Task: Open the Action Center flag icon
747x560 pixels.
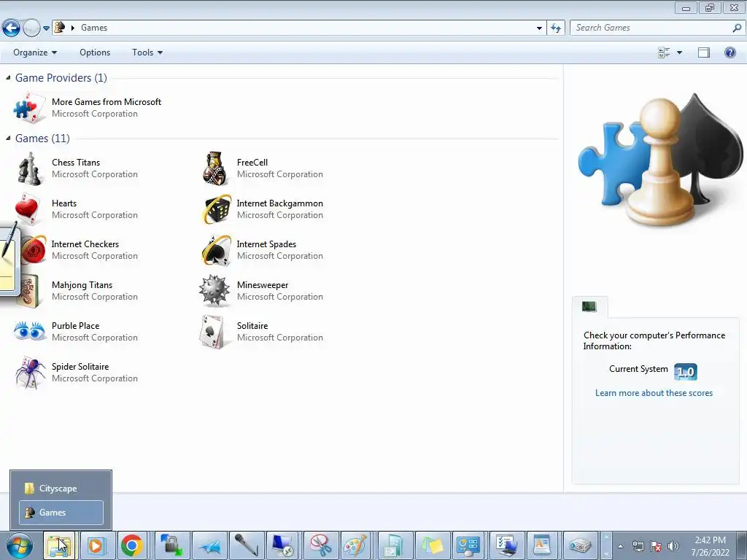Action: pyautogui.click(x=656, y=546)
